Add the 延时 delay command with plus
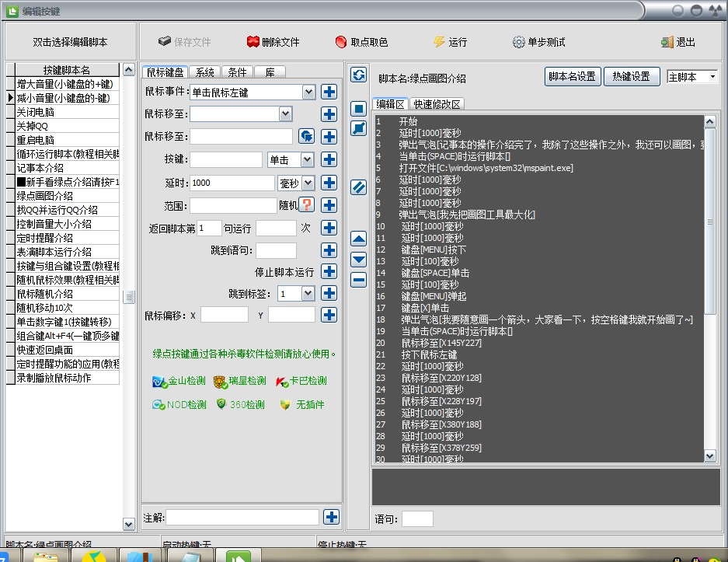This screenshot has width=728, height=562. tap(329, 183)
